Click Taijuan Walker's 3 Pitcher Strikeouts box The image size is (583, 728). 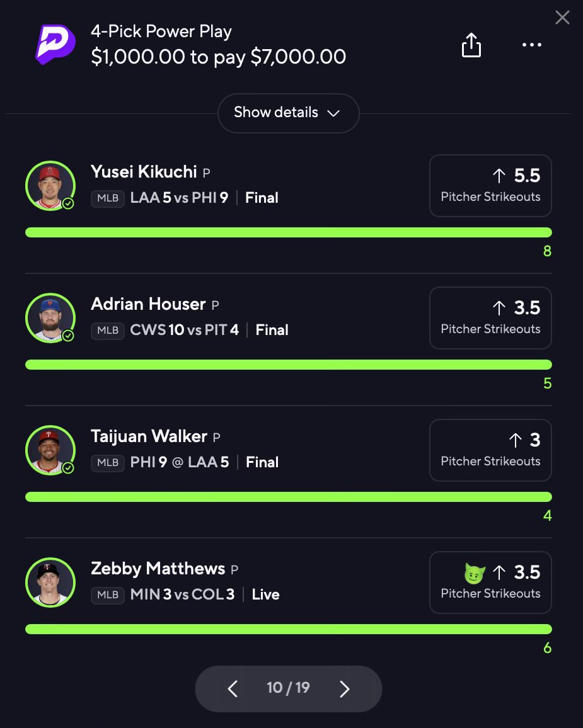click(490, 450)
